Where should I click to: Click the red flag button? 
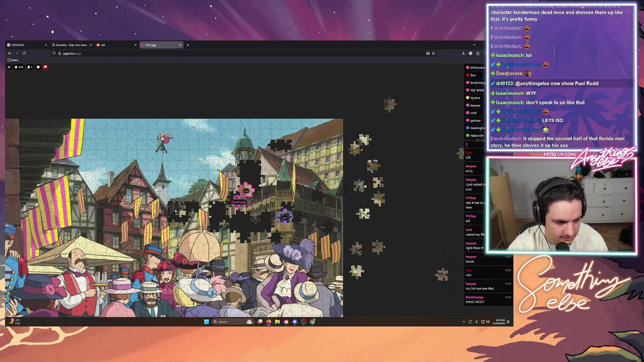pyautogui.click(x=45, y=67)
